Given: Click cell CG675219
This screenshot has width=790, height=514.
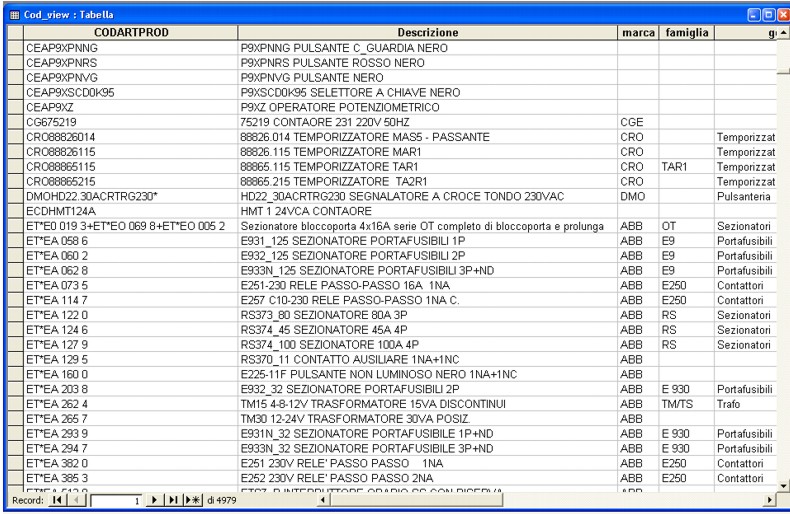Looking at the screenshot, I should 131,122.
